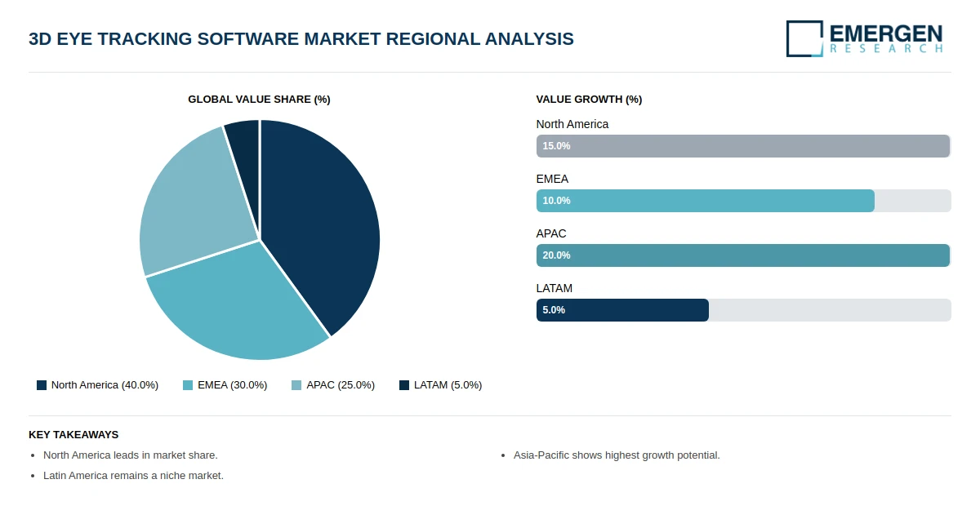Click the APAC 20.0% growth bar

tap(743, 255)
